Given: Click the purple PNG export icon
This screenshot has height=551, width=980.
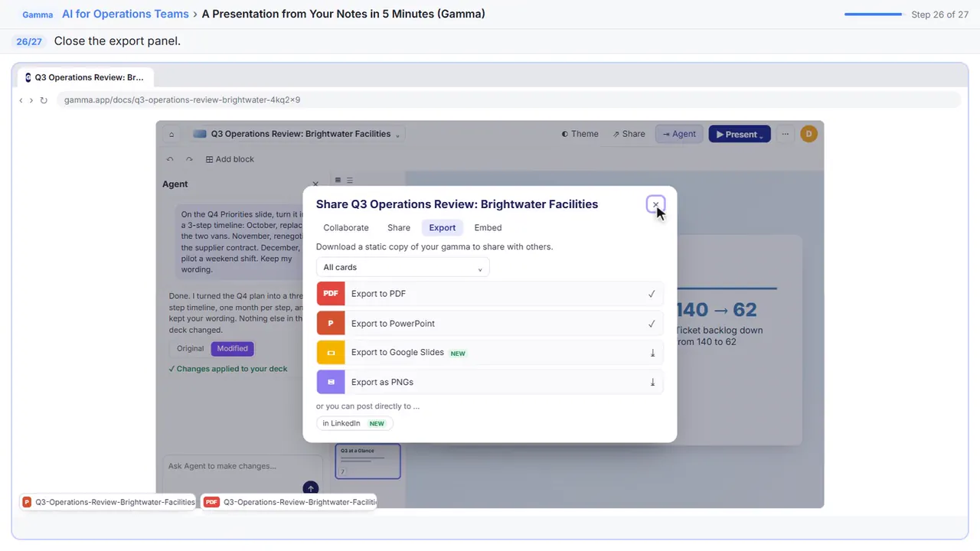Looking at the screenshot, I should 331,382.
